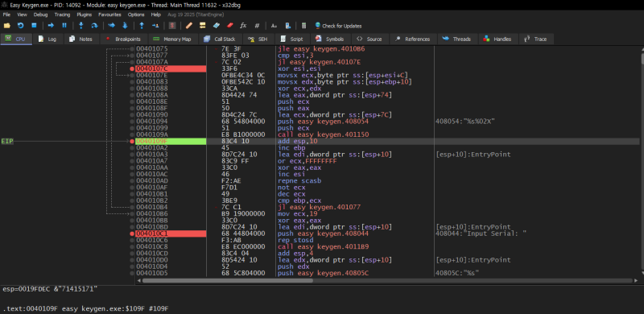Open the Calculator icon
644x314 pixels.
click(304, 26)
